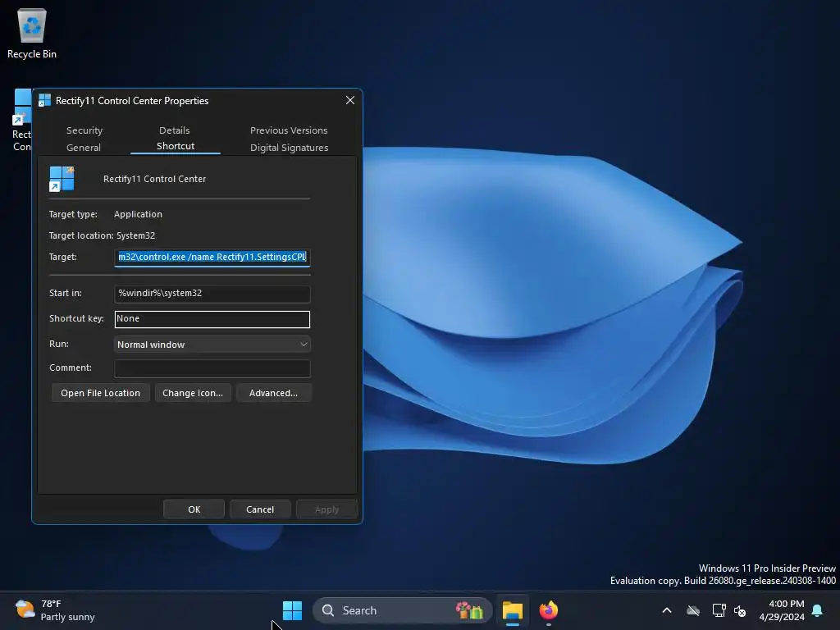This screenshot has width=840, height=630.
Task: Click the large Rectify11 Control Center shortcut icon
Action: coord(62,178)
